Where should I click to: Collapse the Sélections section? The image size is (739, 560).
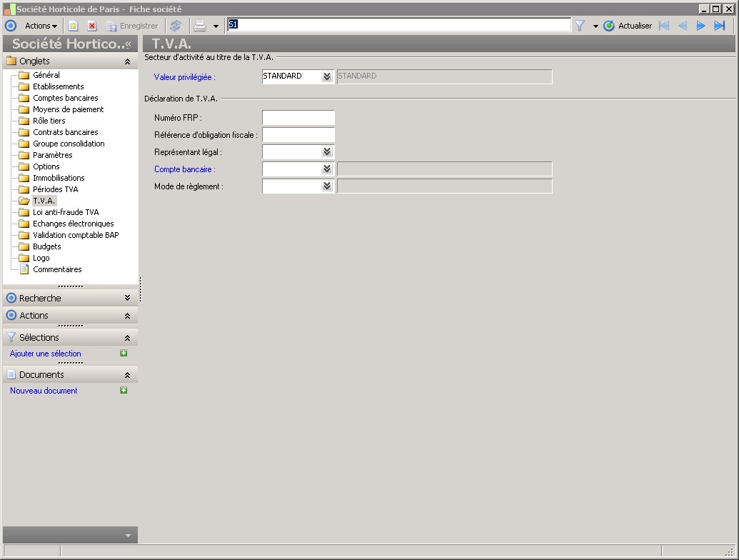127,338
